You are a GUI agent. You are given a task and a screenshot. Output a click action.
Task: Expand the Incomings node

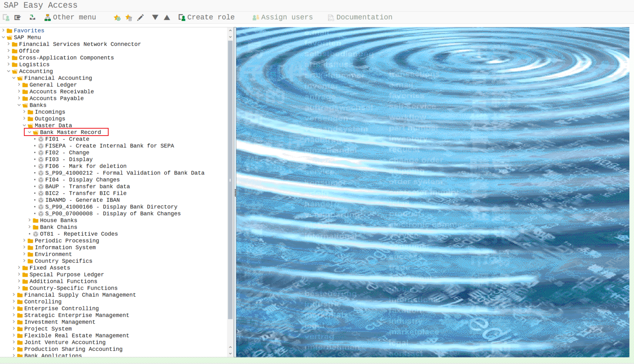pos(24,112)
